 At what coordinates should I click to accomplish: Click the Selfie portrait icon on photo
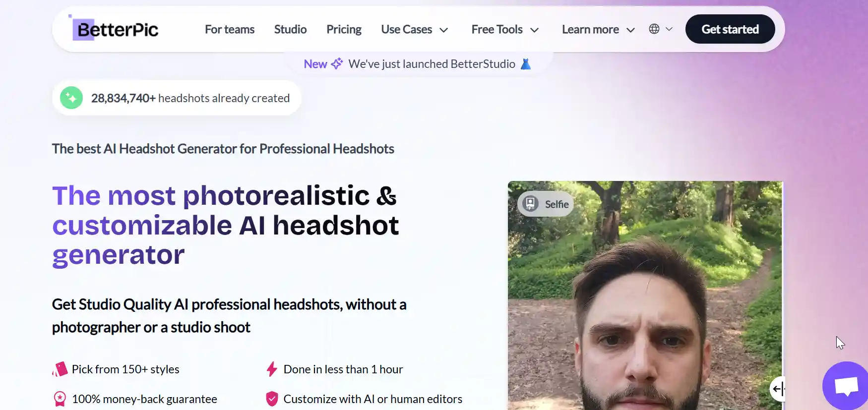pyautogui.click(x=530, y=203)
